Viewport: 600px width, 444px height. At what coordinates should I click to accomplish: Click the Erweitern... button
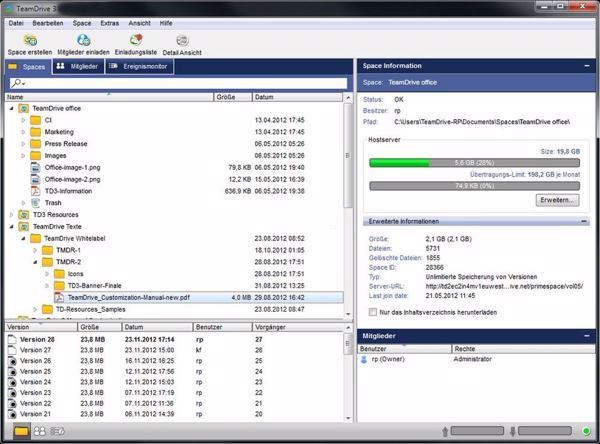tap(557, 200)
